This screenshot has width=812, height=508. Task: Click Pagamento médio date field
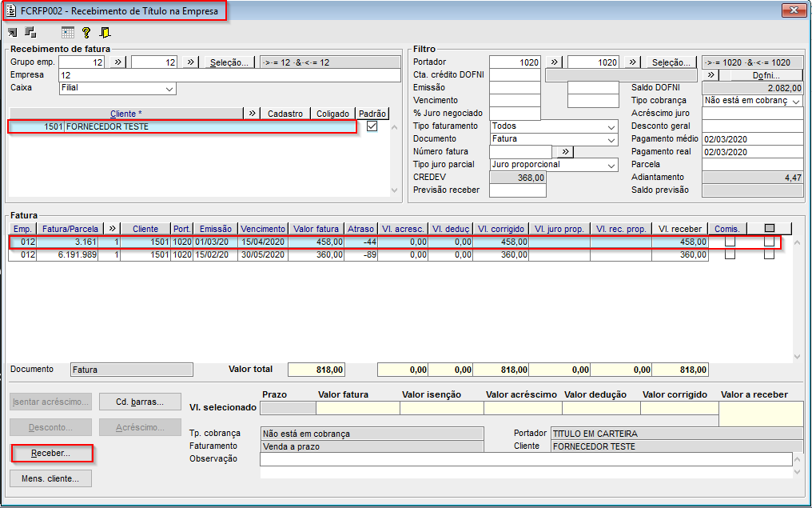[x=752, y=139]
